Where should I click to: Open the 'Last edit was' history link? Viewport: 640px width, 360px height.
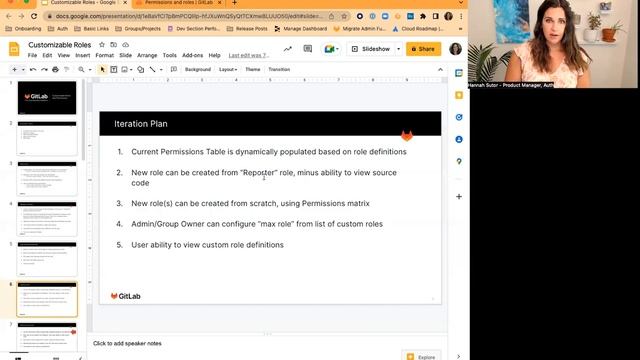click(249, 55)
